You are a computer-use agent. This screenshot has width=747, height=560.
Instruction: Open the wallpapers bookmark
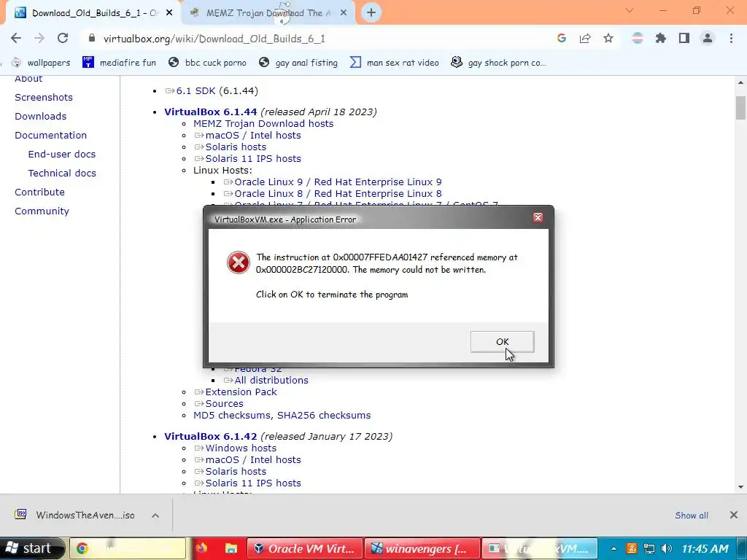click(41, 63)
